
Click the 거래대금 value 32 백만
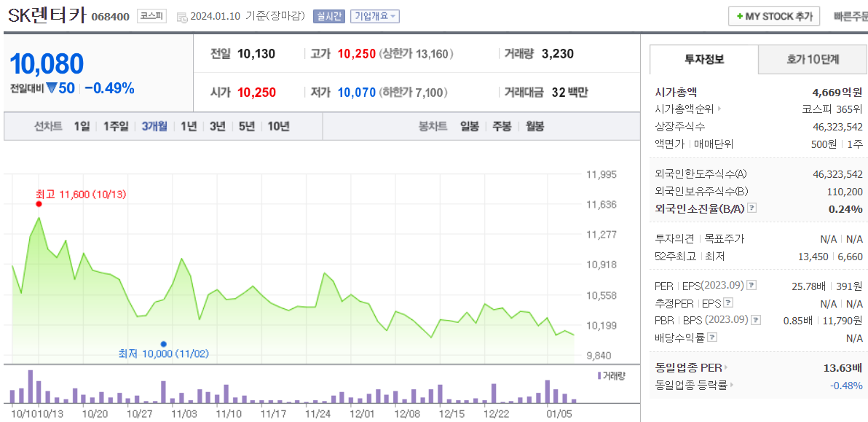[x=570, y=92]
